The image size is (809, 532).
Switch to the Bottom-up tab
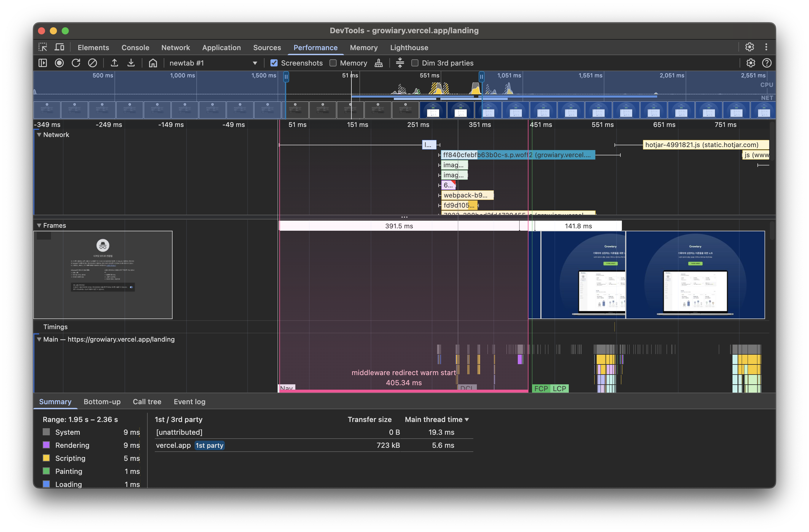tap(102, 402)
